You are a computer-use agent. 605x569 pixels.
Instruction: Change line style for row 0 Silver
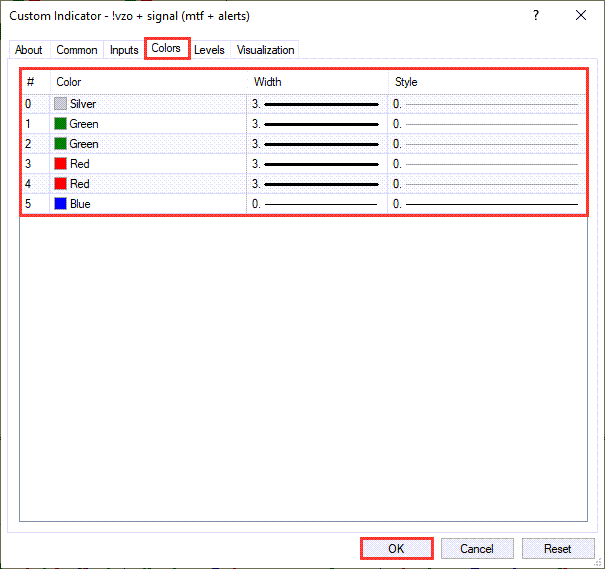pos(487,104)
